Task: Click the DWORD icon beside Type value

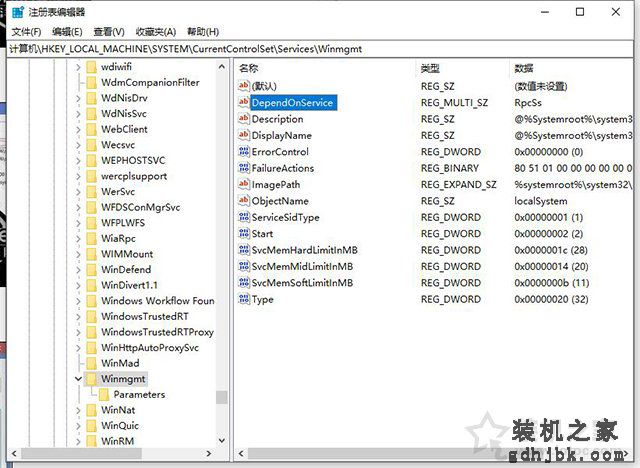Action: pyautogui.click(x=244, y=299)
